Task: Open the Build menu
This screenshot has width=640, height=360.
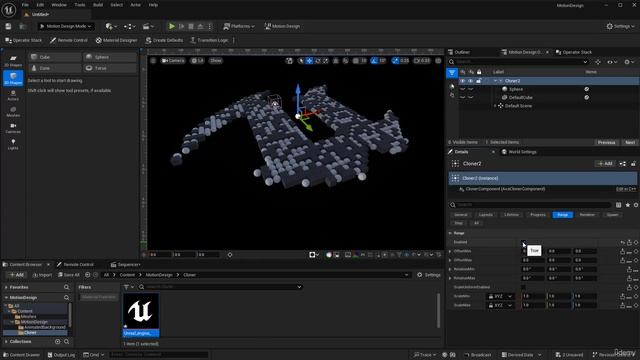Action: coord(98,5)
